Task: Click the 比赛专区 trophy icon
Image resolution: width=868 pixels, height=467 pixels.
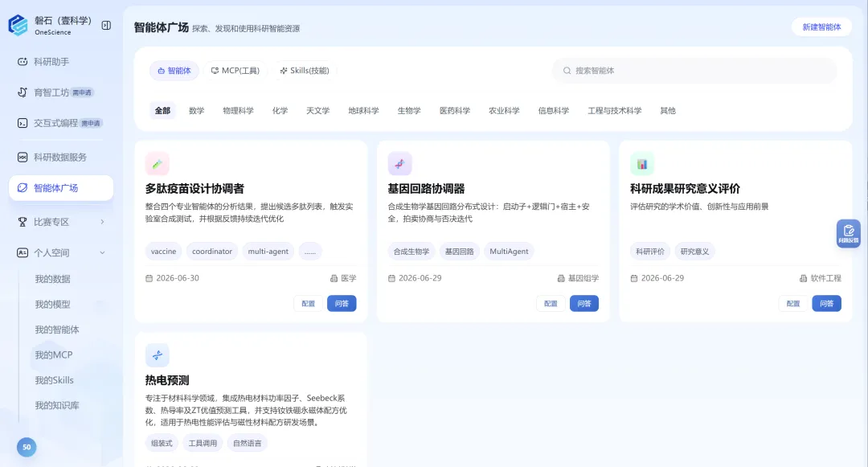Action: [x=23, y=222]
